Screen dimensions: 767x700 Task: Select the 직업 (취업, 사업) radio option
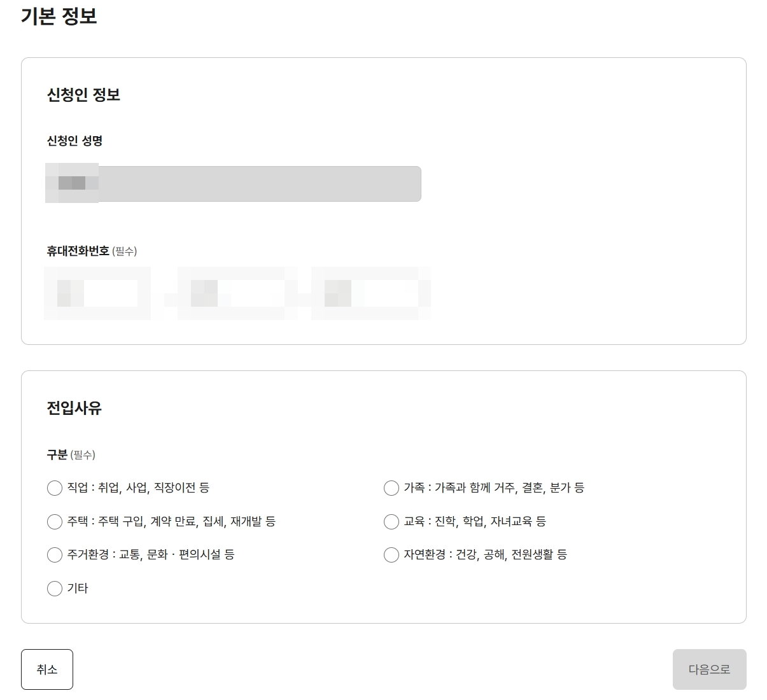pyautogui.click(x=55, y=488)
